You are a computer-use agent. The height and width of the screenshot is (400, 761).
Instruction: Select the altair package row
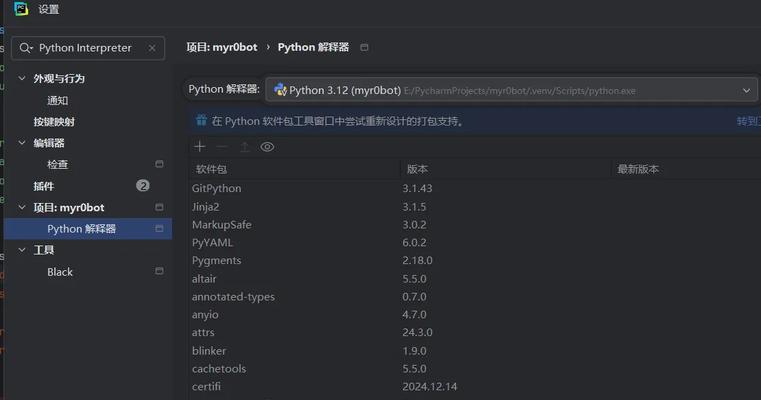(475, 279)
